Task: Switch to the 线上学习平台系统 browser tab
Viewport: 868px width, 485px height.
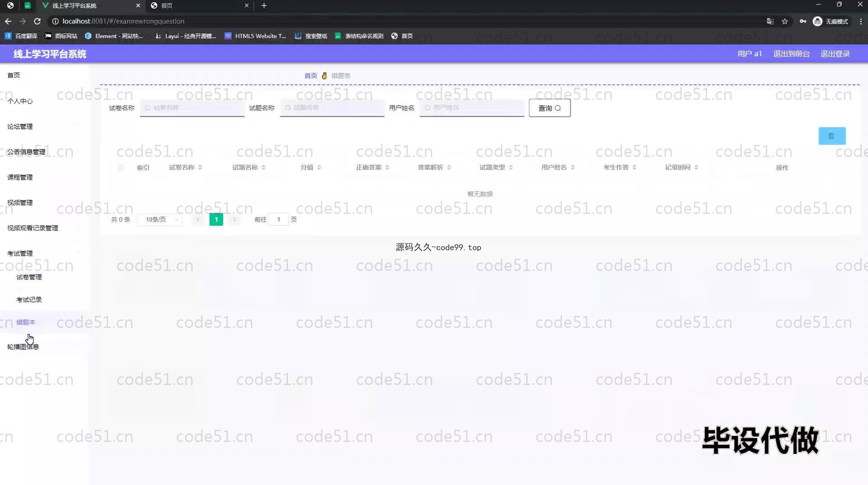Action: [90, 5]
